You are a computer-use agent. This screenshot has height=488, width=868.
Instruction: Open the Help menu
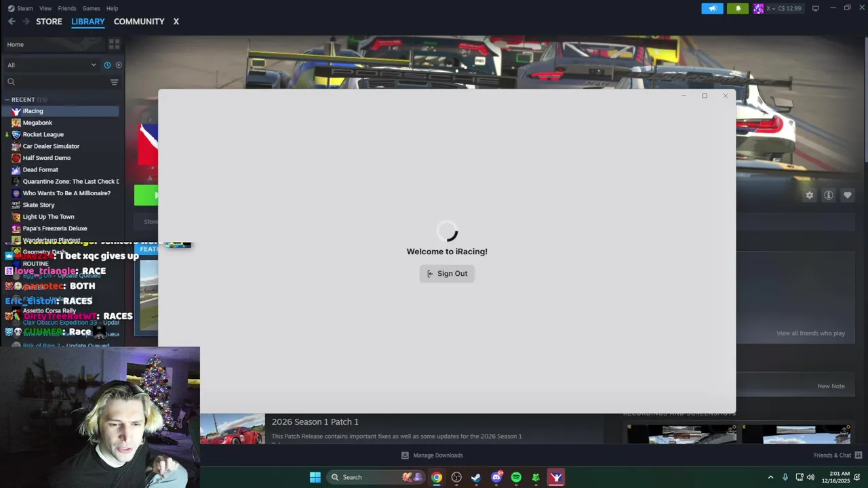(x=112, y=8)
